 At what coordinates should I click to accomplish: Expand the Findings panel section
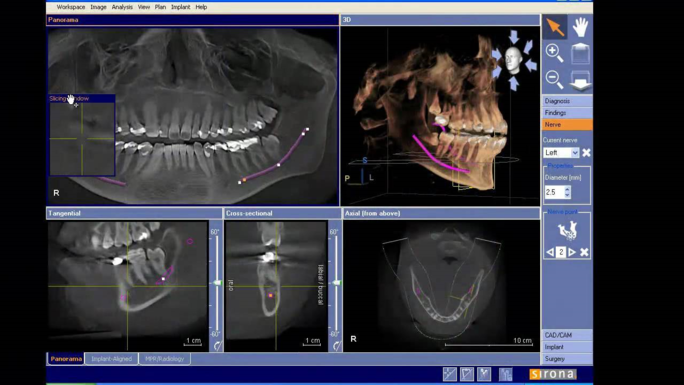pos(567,112)
